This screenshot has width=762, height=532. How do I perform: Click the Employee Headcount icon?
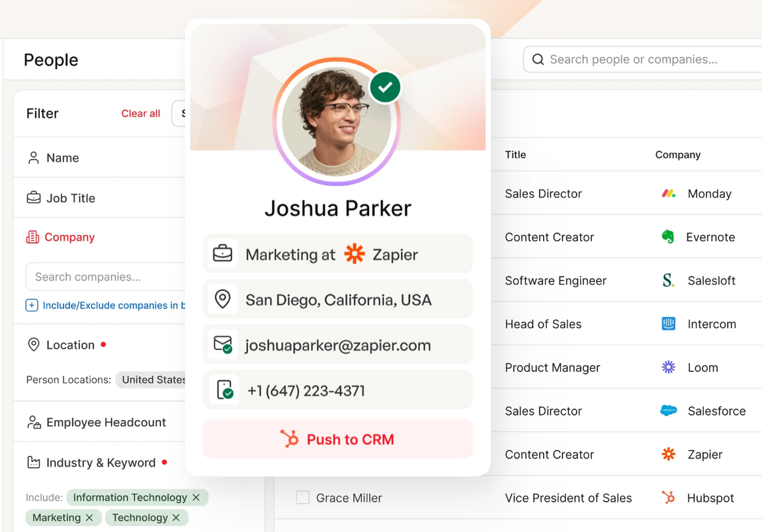point(34,422)
